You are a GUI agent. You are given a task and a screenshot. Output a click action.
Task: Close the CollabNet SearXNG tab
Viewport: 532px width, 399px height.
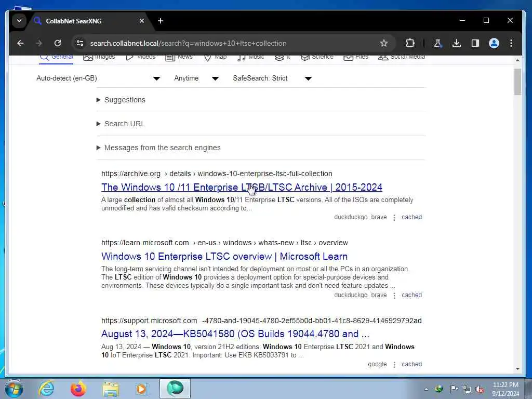point(142,21)
